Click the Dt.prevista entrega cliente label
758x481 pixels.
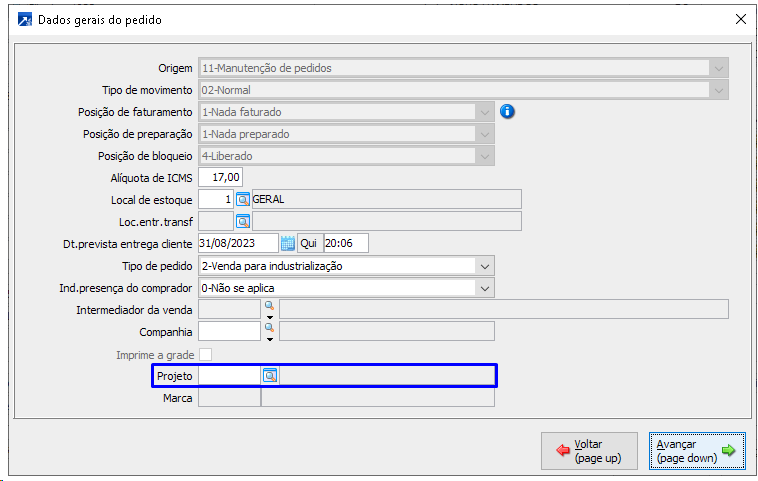[x=128, y=244]
